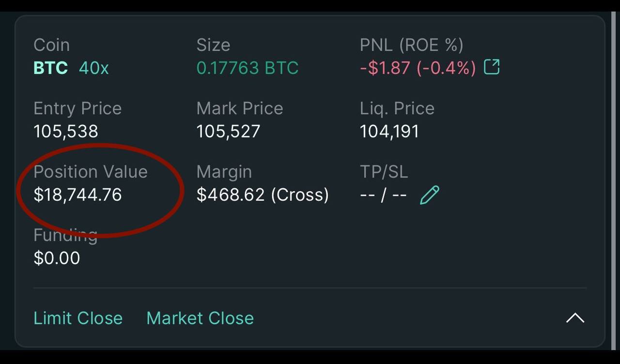Open the share PNL icon
The width and height of the screenshot is (620, 364).
492,67
